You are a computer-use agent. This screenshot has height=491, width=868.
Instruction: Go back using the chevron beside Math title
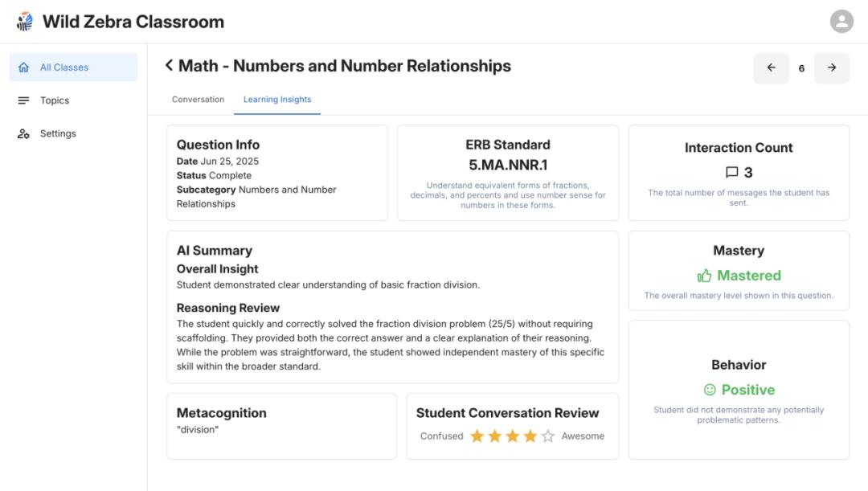(169, 66)
